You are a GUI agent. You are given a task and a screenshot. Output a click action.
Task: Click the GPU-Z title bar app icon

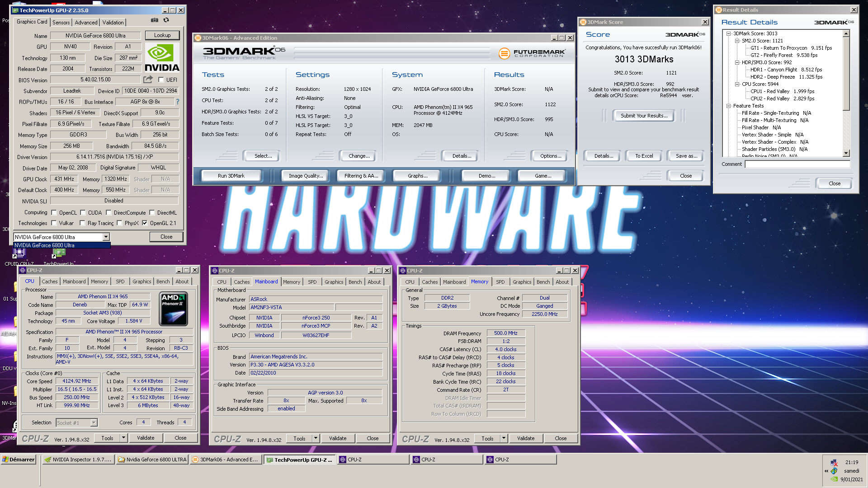(x=15, y=10)
